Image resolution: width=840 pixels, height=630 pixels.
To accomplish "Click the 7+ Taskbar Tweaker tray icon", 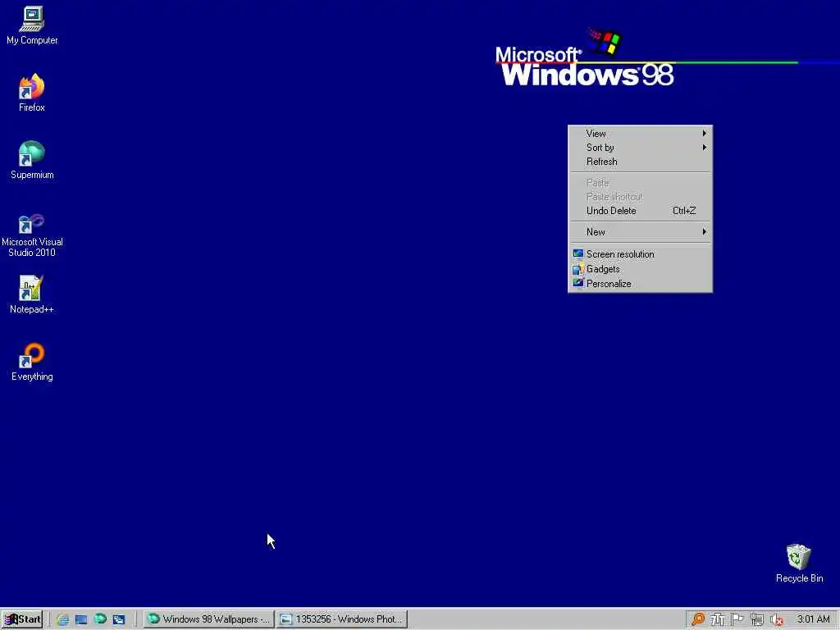I will point(717,619).
